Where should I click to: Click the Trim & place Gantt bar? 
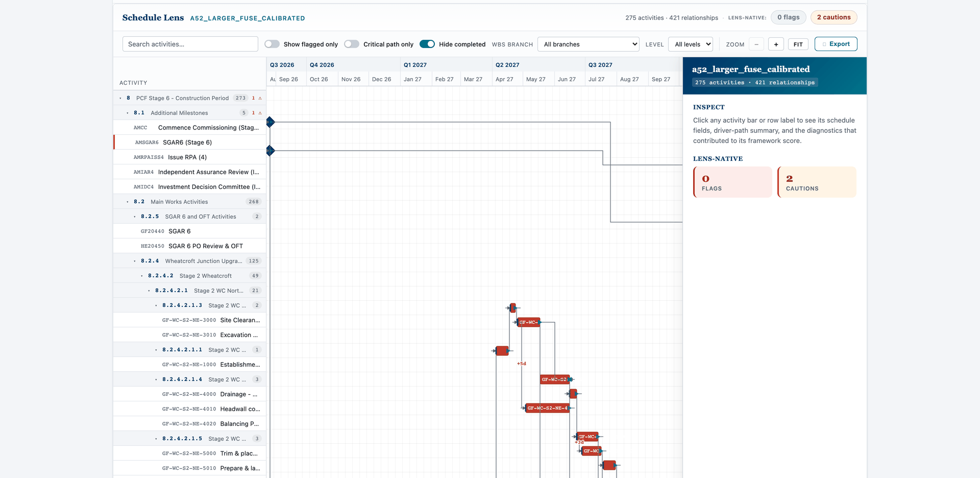[587, 437]
